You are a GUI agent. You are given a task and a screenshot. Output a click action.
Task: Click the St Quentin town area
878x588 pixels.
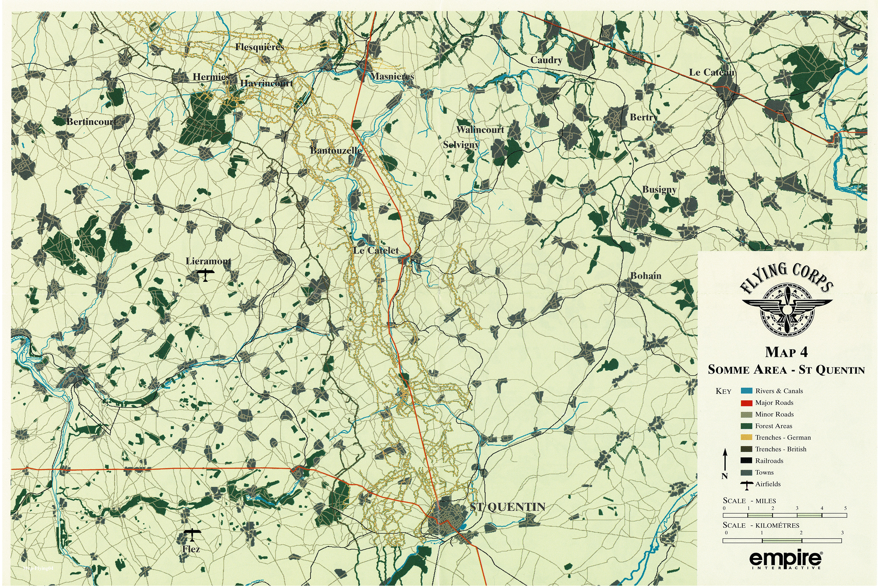(x=446, y=517)
